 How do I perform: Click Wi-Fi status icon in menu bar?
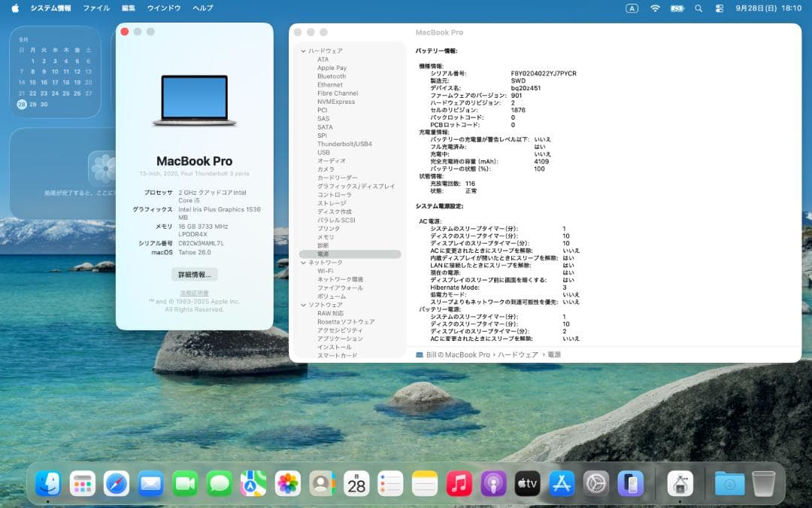(655, 8)
